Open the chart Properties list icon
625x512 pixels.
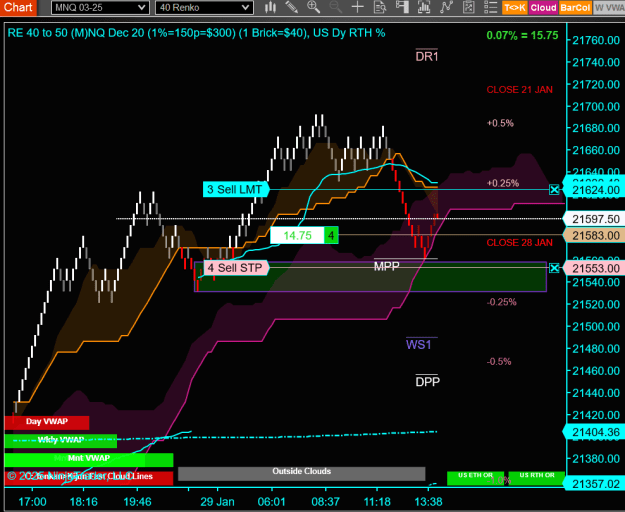[490, 7]
